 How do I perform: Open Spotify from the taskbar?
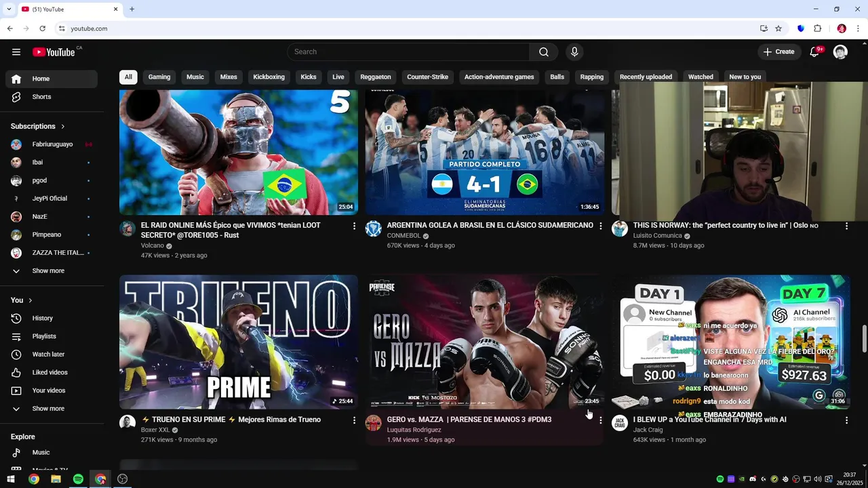[x=78, y=479]
